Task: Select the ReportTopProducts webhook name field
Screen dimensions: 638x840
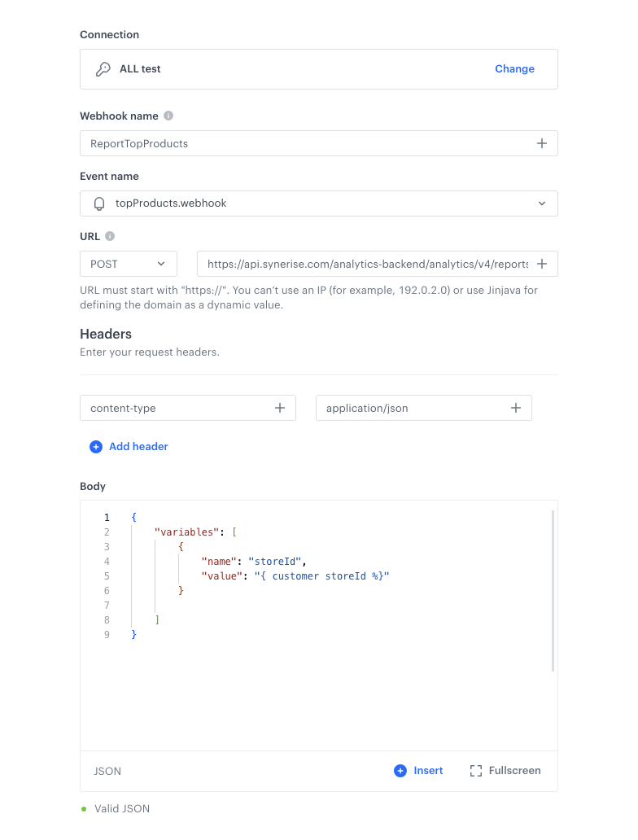Action: [244, 142]
